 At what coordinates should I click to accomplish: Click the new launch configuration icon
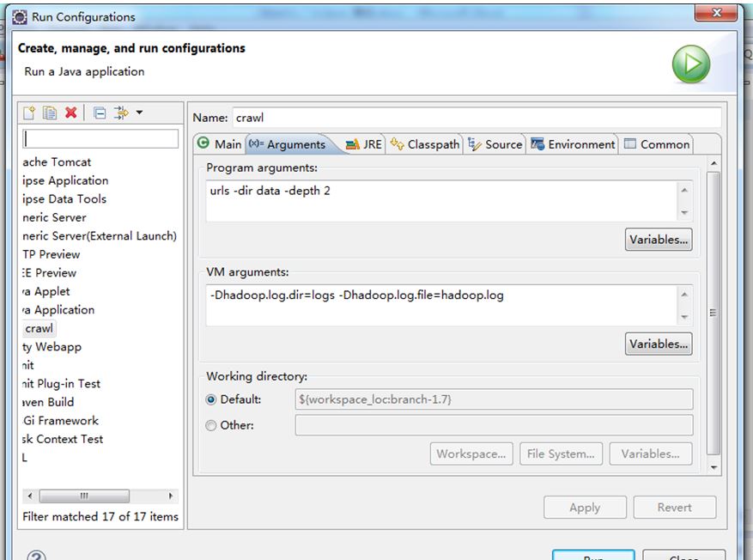click(x=30, y=113)
